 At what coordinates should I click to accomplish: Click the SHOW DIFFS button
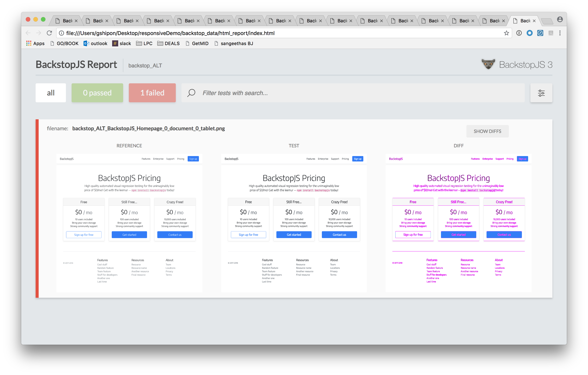[x=487, y=131]
